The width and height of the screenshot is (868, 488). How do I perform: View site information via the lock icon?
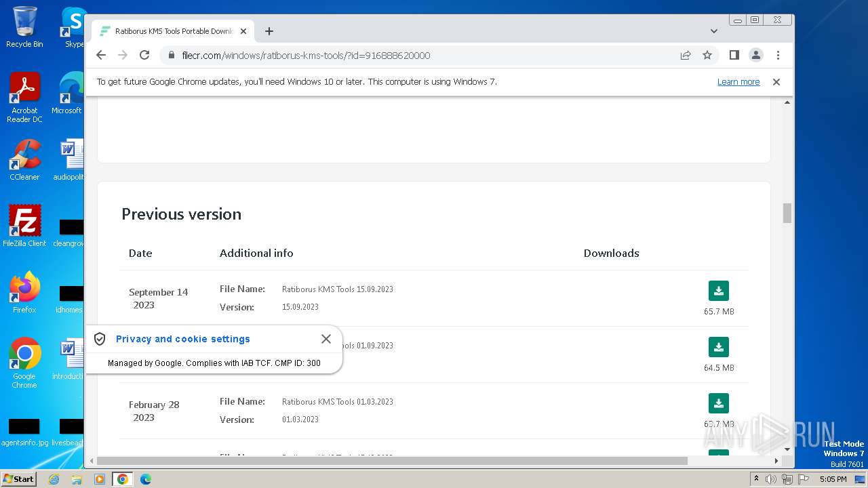(x=171, y=56)
